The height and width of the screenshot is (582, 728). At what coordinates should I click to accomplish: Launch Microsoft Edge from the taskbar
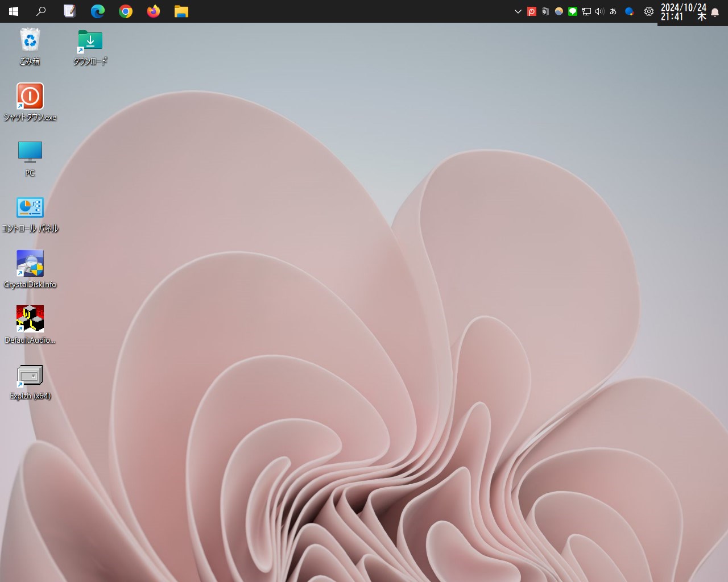point(98,11)
